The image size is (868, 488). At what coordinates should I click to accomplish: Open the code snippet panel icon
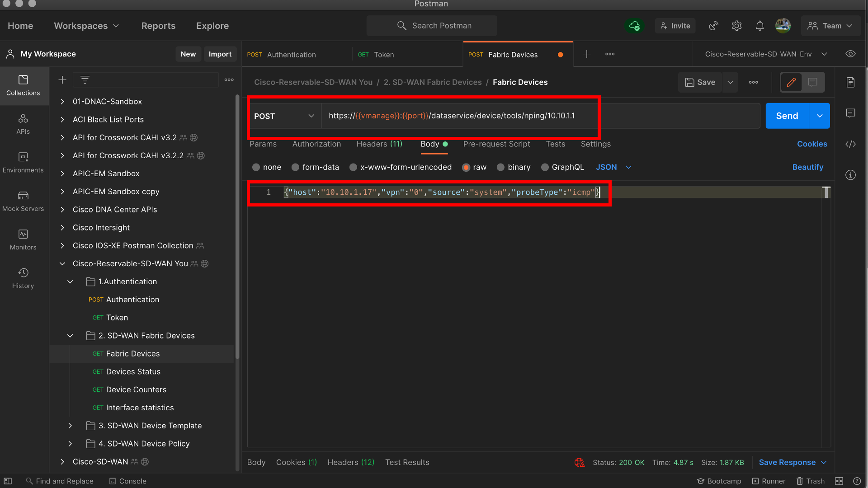point(850,144)
